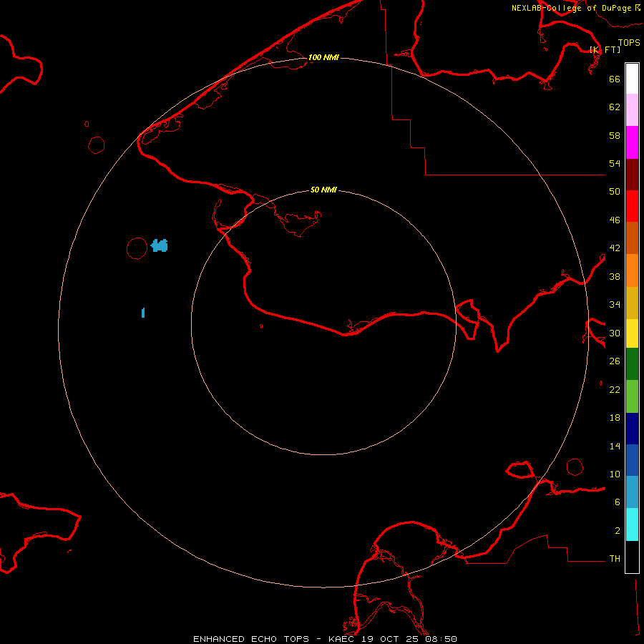Screen dimensions: 644x644
Task: Click the 62 value on the legend
Action: pyautogui.click(x=615, y=107)
